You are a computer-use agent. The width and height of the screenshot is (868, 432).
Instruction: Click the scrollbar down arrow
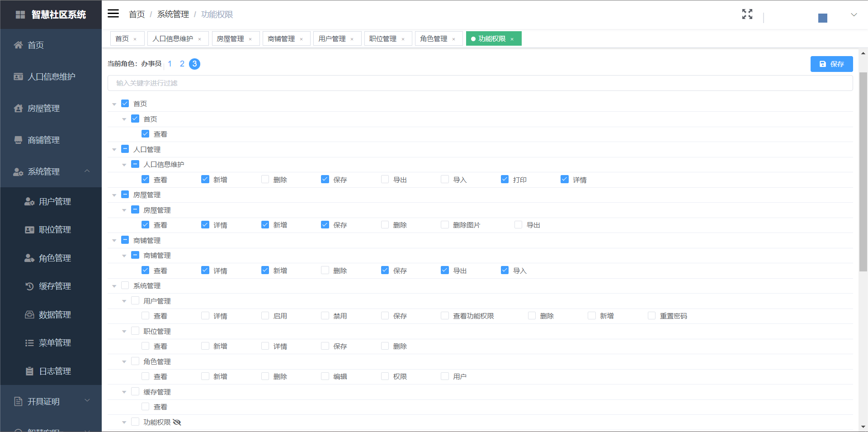tap(863, 427)
